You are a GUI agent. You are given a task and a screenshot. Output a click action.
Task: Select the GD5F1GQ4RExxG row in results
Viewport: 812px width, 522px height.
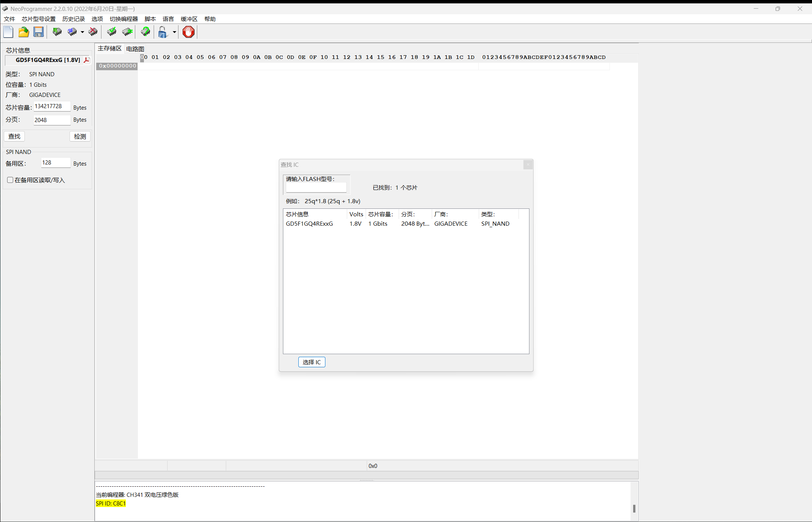(x=309, y=224)
